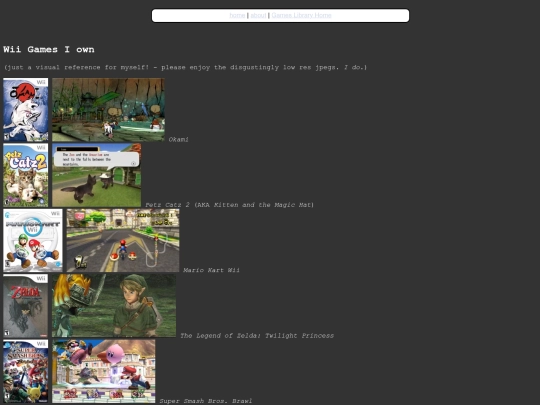View the Mario Kart Wii race screenshot
This screenshot has width=540, height=405.
123,240
